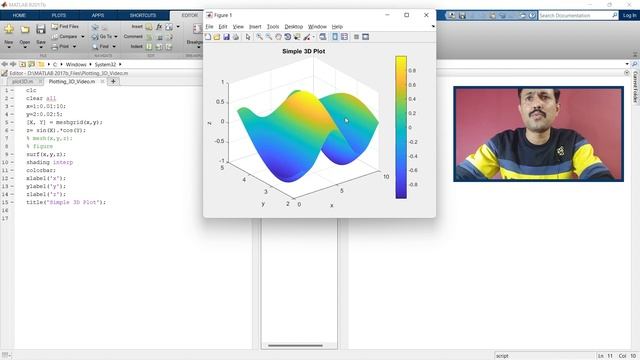Screen dimensions: 640x360
Task: Click the Save floppy disk icon in the Editor ribbon
Action: 40,29
